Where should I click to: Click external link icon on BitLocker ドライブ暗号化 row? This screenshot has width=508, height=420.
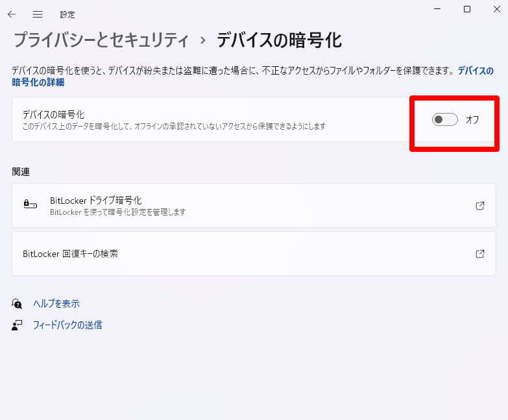click(x=480, y=206)
